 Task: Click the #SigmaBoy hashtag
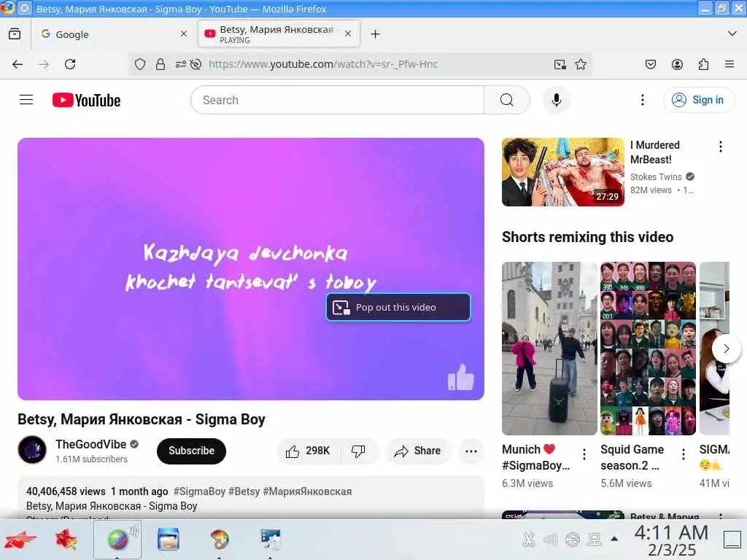(199, 491)
